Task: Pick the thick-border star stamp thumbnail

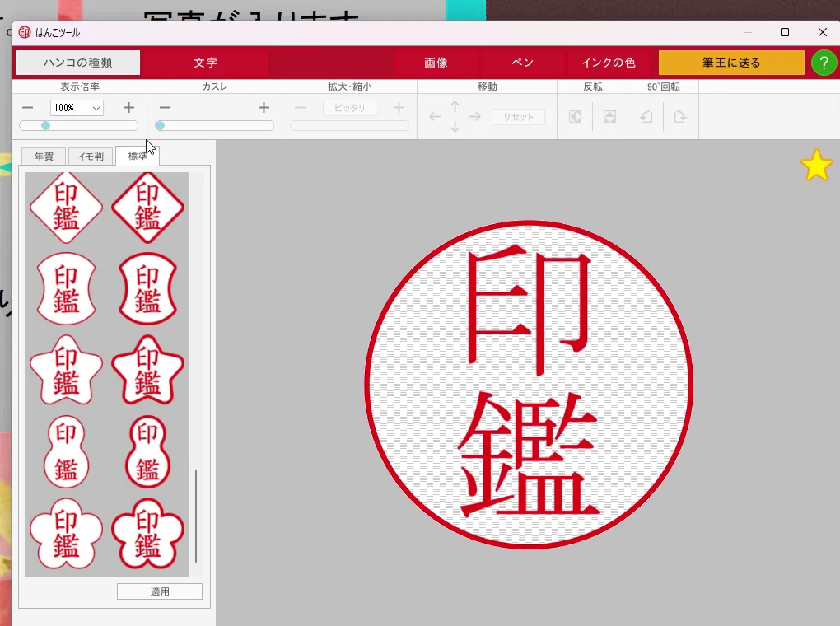Action: tap(148, 370)
